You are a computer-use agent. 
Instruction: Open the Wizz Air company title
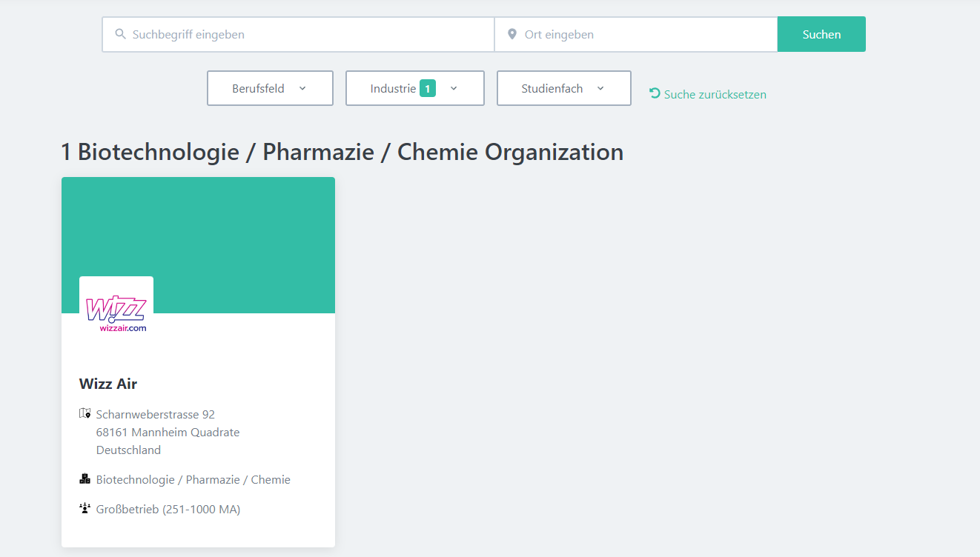pyautogui.click(x=108, y=384)
